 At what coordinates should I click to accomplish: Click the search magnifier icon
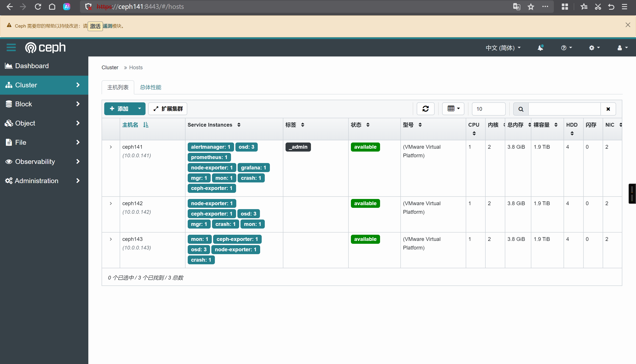(521, 109)
